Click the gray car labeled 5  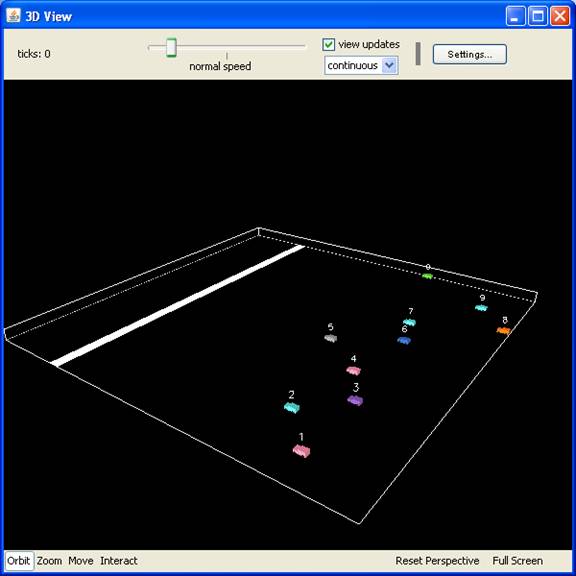(x=331, y=338)
